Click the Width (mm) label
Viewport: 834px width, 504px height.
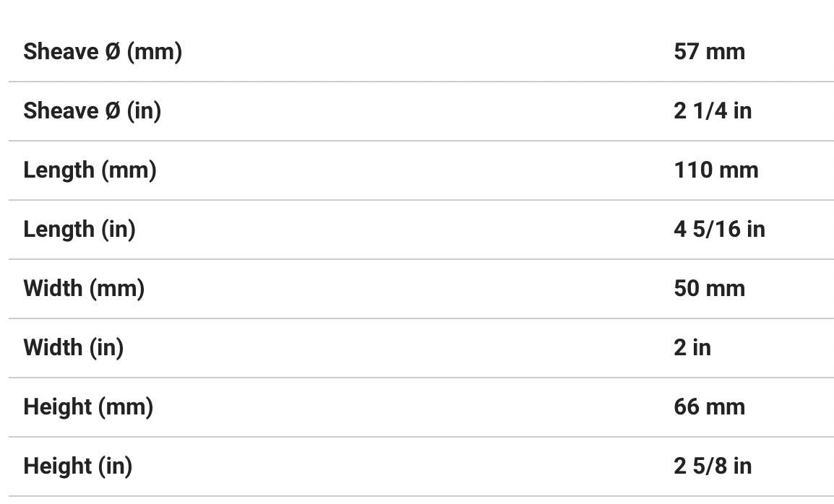coord(84,289)
